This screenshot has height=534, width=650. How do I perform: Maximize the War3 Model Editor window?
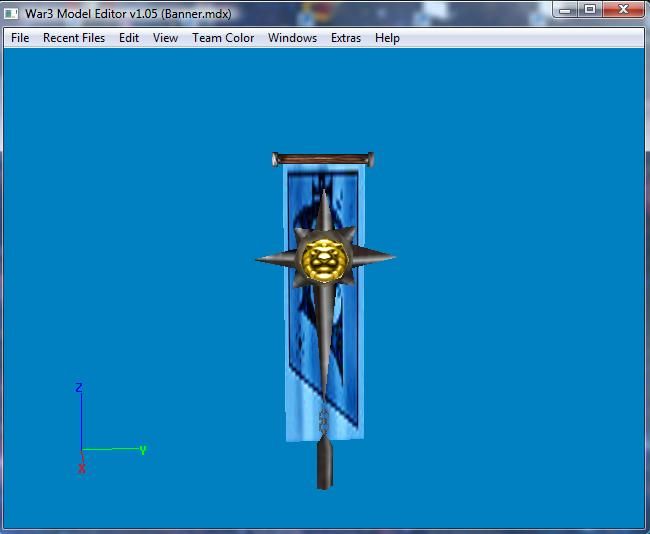coord(590,10)
